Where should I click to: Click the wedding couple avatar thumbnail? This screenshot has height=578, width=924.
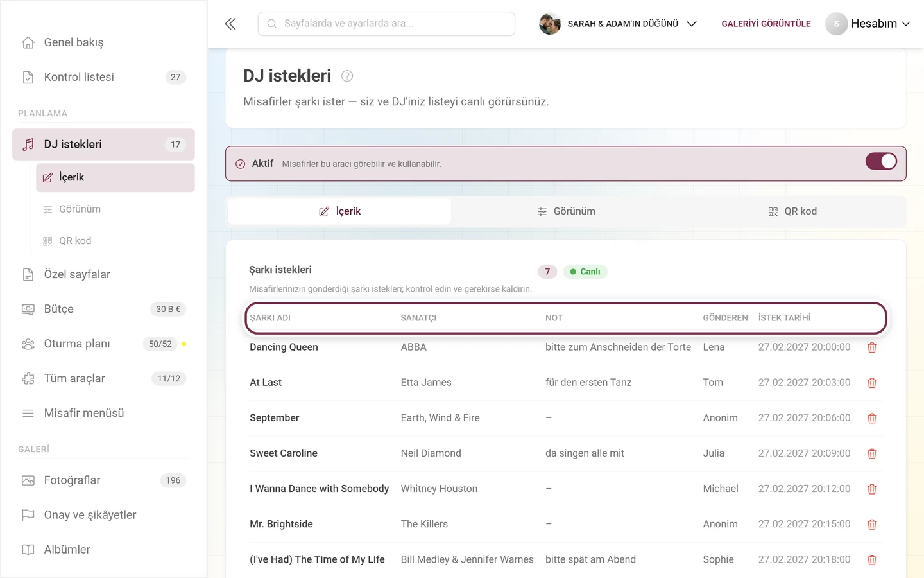[550, 24]
